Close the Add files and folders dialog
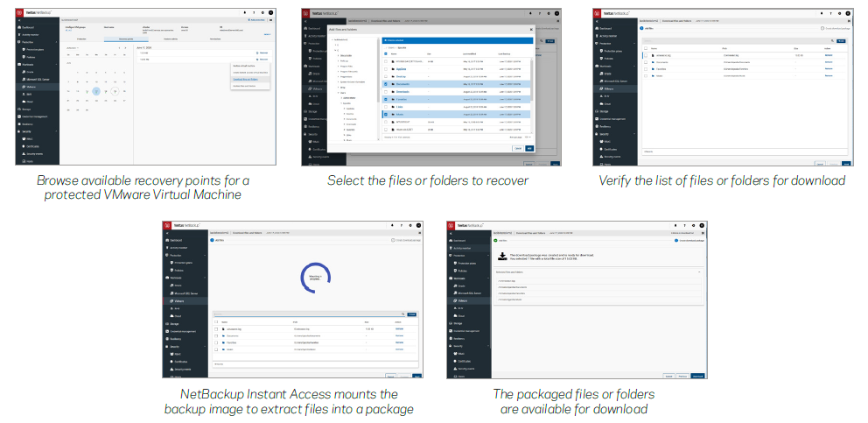Screen dimensions: 868x423 [x=531, y=29]
